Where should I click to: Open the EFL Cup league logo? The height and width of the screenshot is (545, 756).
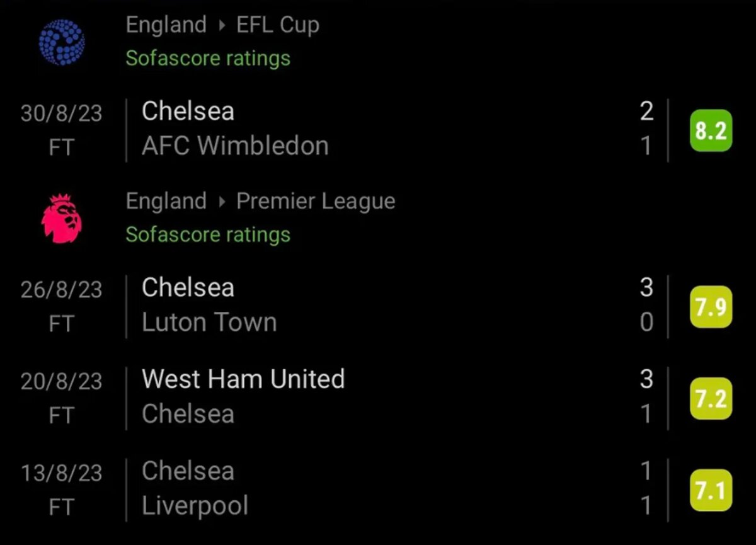[x=62, y=42]
